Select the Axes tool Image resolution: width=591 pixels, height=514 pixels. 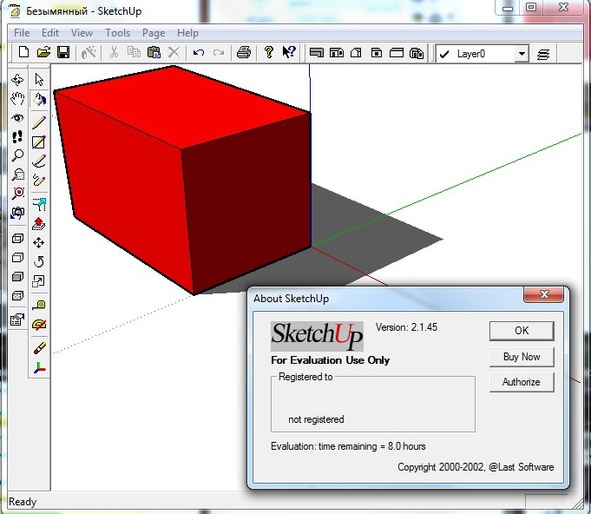click(39, 368)
